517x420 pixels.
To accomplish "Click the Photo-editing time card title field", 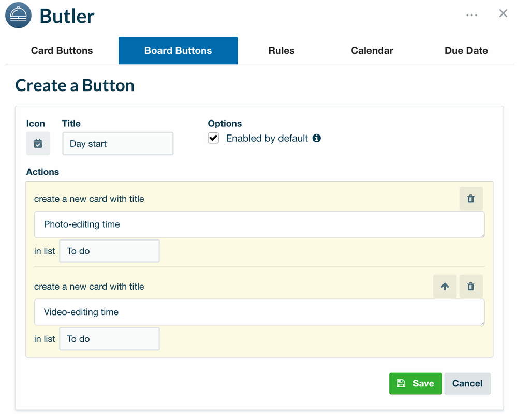I will (x=259, y=224).
